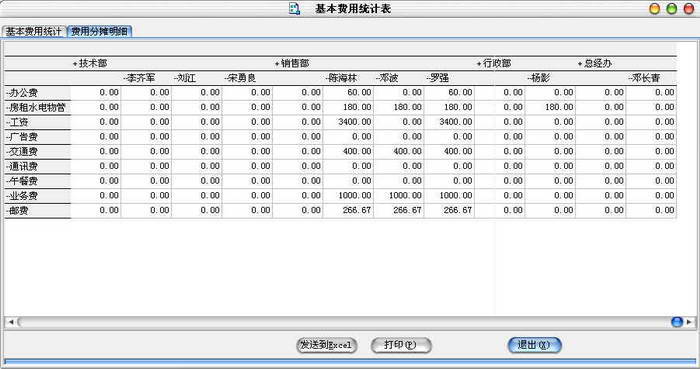Click the 400.00 交通费 cell under 罗强

pos(449,151)
